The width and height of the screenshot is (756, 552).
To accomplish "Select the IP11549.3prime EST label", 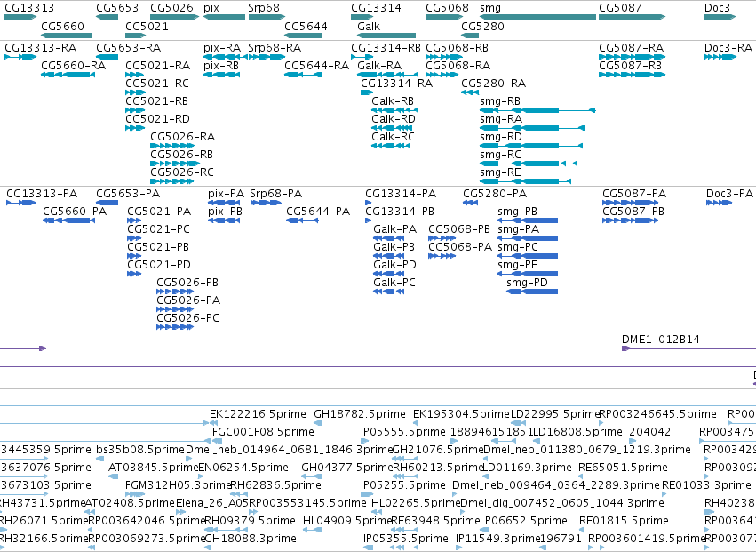I will (497, 539).
